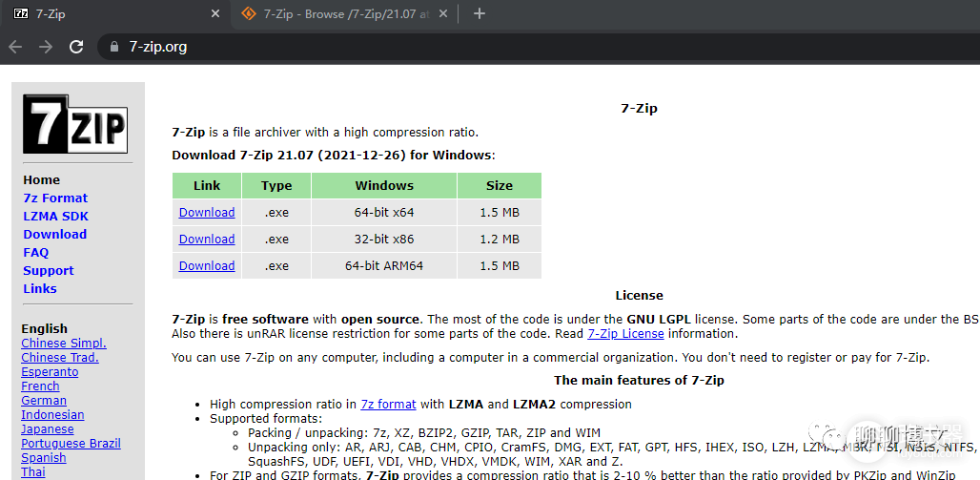Switch language to Japanese
980x480 pixels.
48,430
